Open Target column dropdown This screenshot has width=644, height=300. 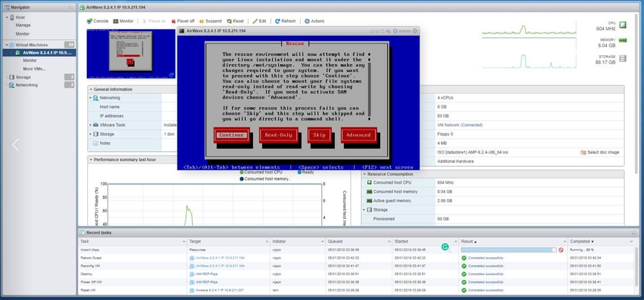(267, 242)
